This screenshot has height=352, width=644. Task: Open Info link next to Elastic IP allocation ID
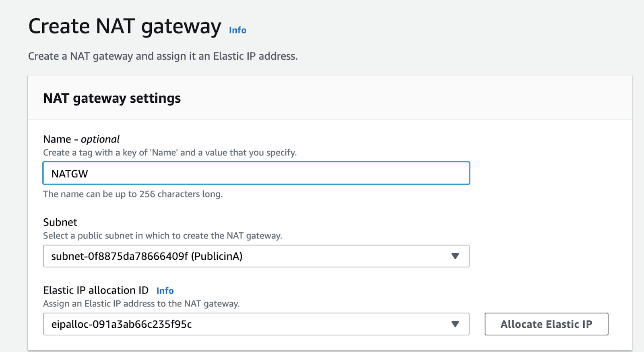tap(165, 291)
